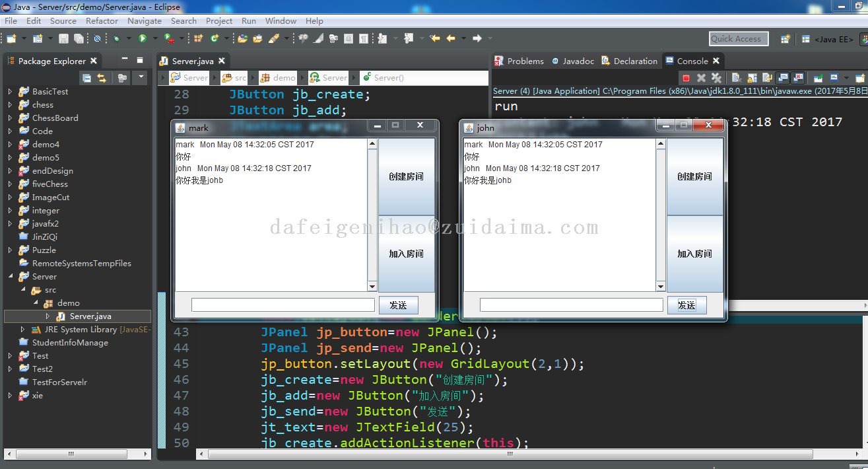Click the Open Perspective icon
Image resolution: width=868 pixels, height=469 pixels.
coord(785,39)
